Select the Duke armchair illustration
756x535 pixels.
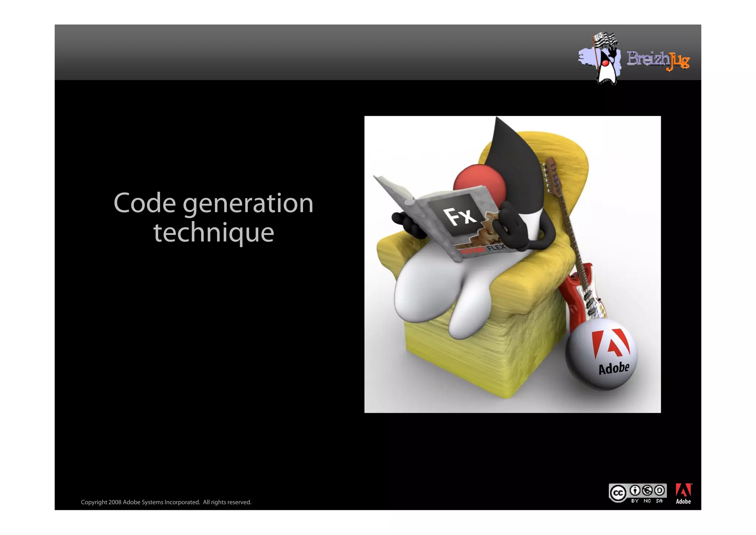click(512, 264)
